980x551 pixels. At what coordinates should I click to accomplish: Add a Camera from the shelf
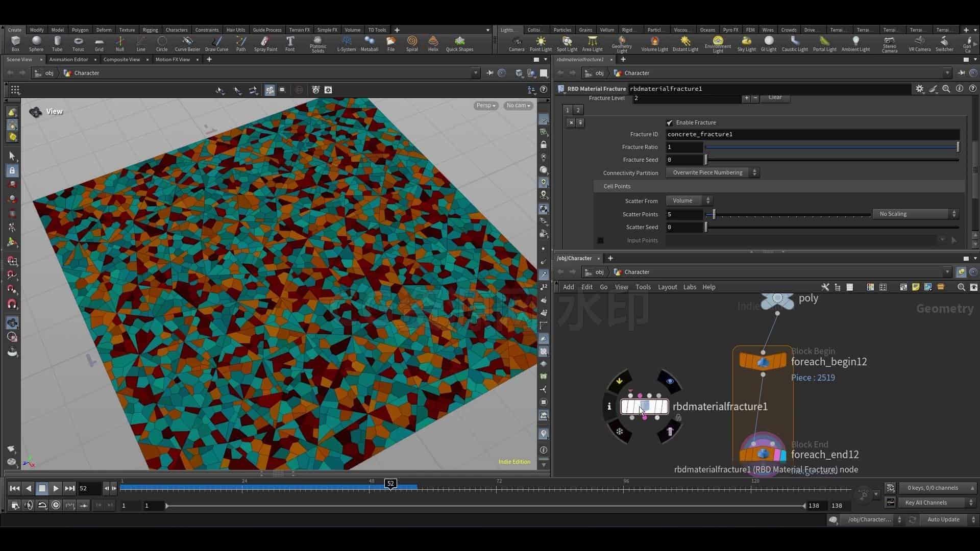(517, 43)
